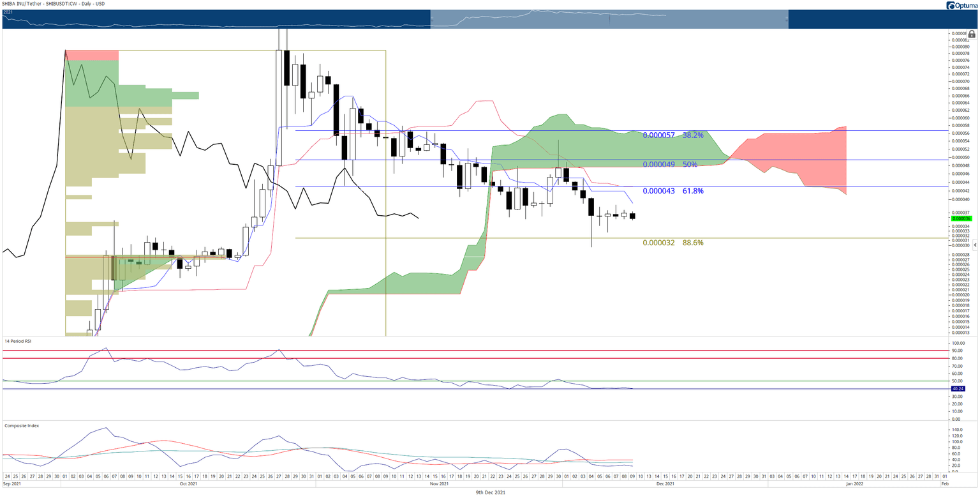Click the 2021 year label in the navigator
The height and width of the screenshot is (500, 980).
[x=9, y=13]
